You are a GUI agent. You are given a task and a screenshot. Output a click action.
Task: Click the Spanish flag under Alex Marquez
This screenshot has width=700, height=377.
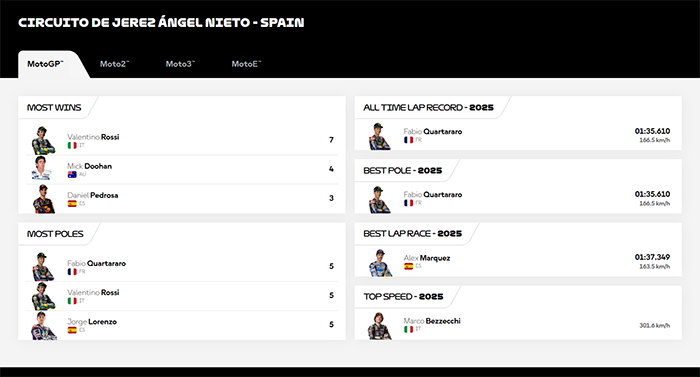(x=408, y=266)
